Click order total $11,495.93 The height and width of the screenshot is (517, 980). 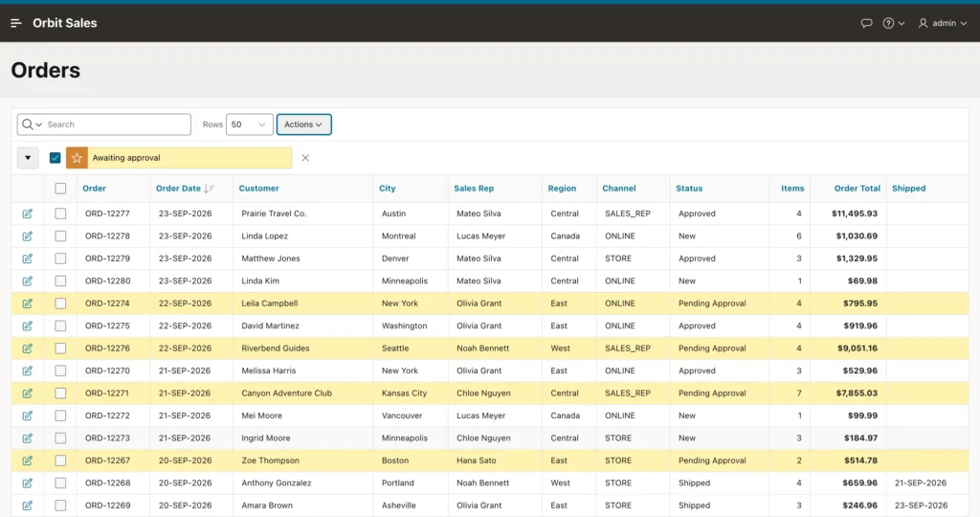click(855, 214)
